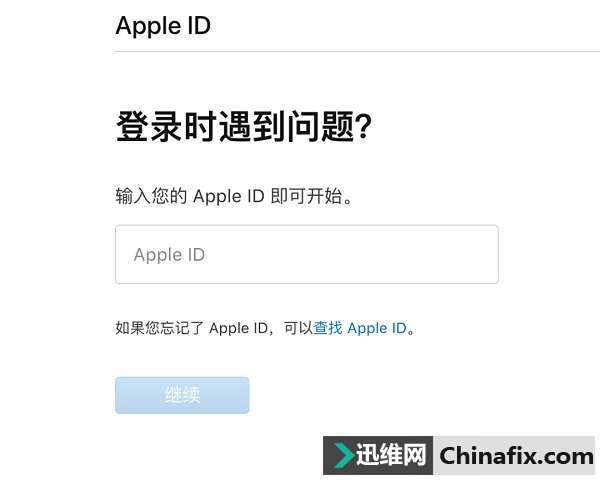This screenshot has height=480, width=600.
Task: Click the green arrow icon in watermark
Action: pyautogui.click(x=343, y=455)
